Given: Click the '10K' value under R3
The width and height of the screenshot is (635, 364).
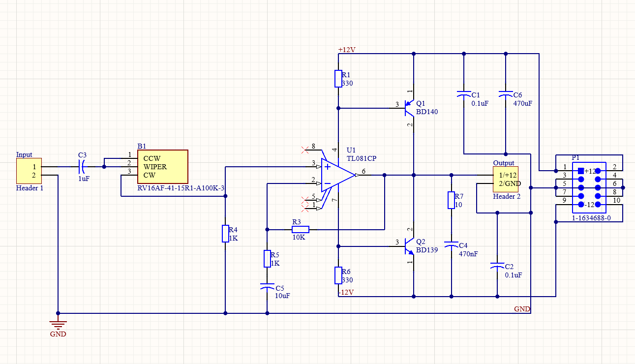Looking at the screenshot, I should (x=299, y=237).
